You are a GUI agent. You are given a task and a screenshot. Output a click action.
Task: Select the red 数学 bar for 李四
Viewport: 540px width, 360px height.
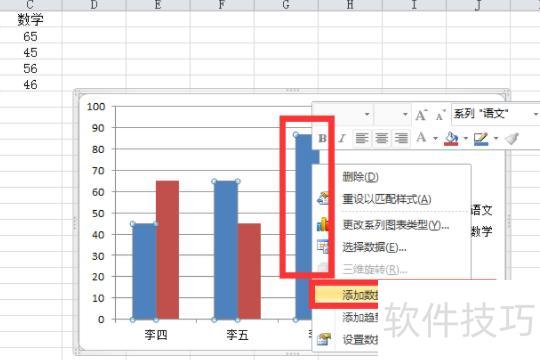(167, 250)
